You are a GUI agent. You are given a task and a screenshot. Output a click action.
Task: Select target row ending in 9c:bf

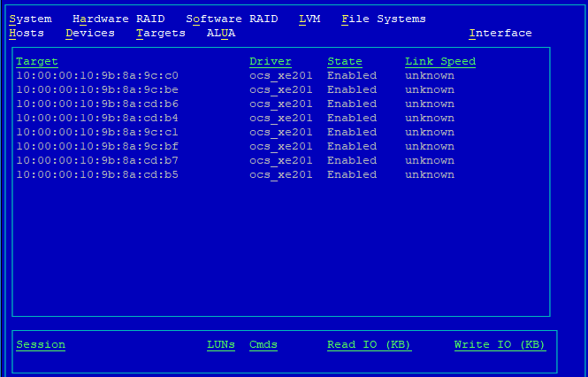tap(97, 146)
